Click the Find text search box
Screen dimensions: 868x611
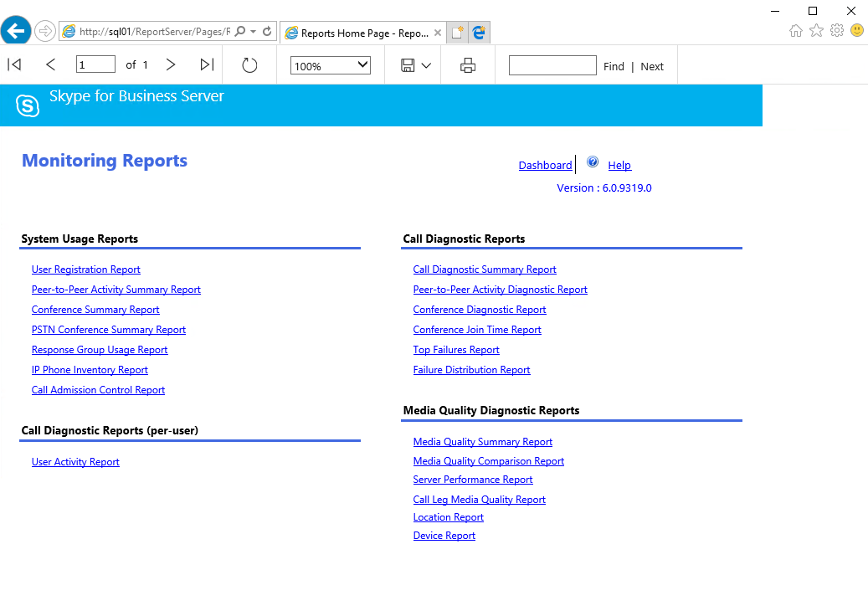coord(552,65)
